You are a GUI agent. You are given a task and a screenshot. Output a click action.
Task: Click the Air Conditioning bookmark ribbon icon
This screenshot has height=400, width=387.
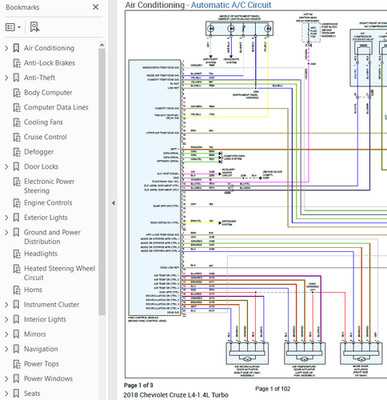[x=16, y=48]
